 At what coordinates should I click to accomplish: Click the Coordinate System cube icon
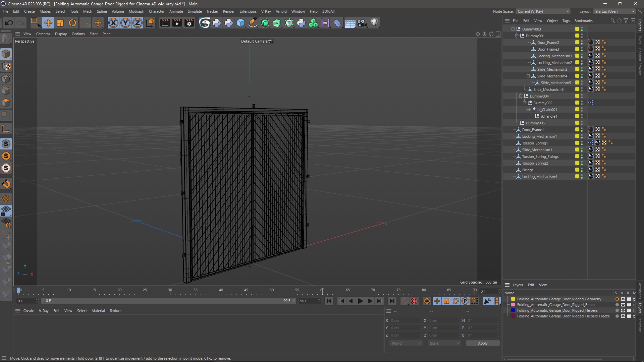(x=151, y=23)
